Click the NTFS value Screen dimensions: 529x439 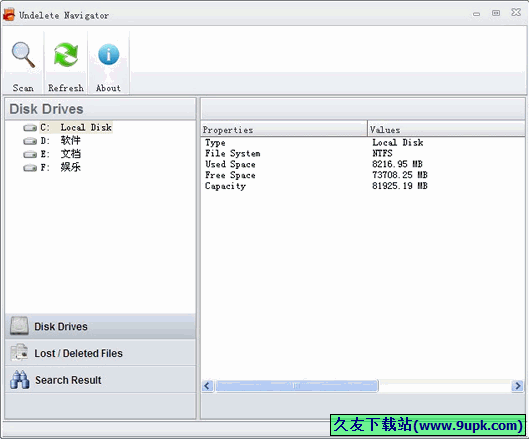tap(382, 153)
